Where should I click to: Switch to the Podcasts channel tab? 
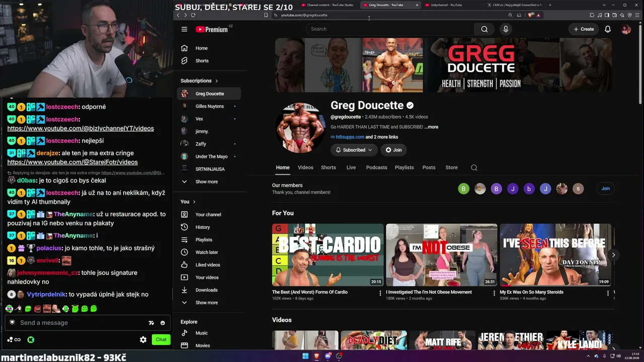pos(377,167)
